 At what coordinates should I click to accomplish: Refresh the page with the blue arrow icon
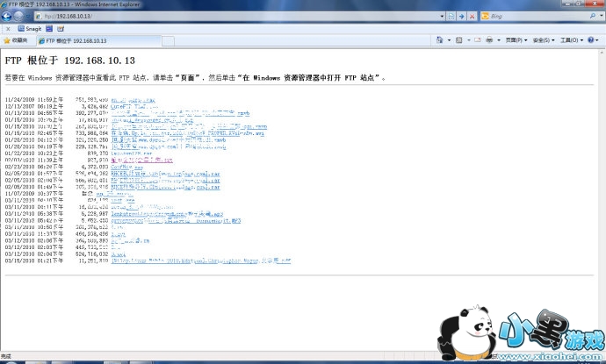pos(461,16)
